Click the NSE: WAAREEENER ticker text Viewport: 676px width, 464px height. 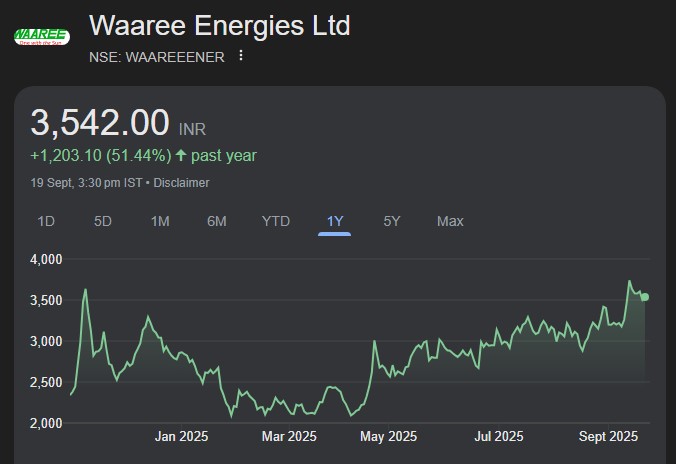156,56
